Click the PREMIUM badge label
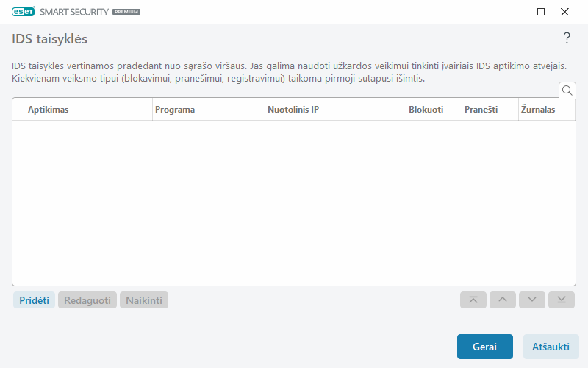 [126, 12]
